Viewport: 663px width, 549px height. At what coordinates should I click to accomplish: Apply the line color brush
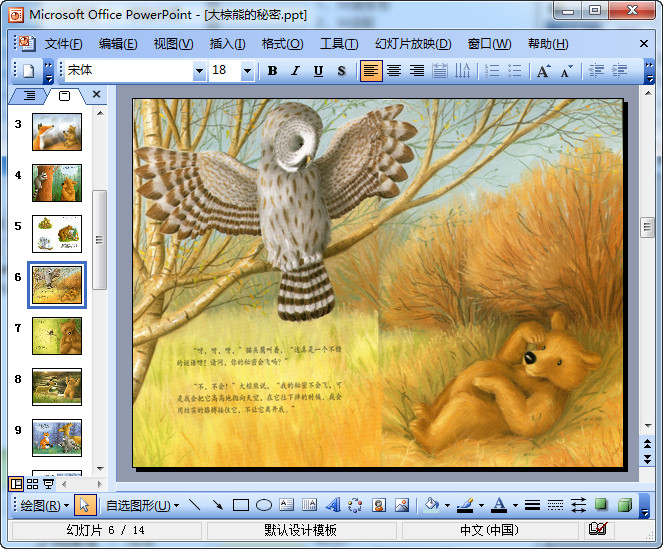click(466, 505)
